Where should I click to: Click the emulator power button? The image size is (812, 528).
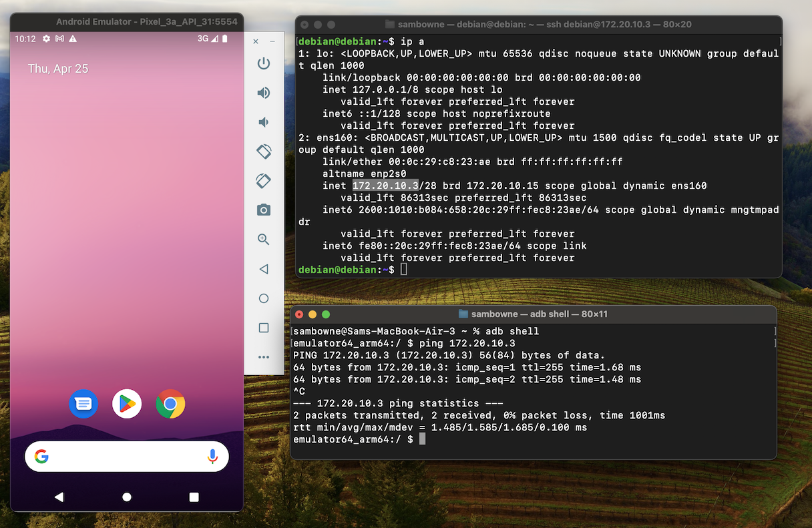[264, 63]
